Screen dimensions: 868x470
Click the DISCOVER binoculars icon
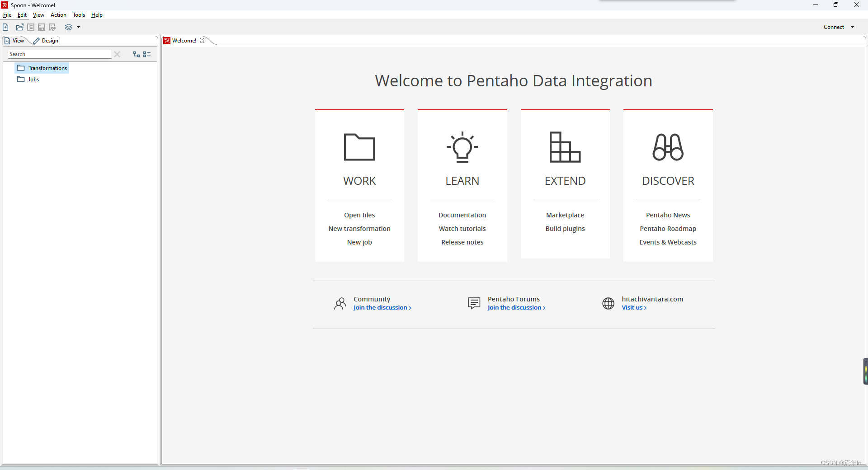(x=668, y=147)
